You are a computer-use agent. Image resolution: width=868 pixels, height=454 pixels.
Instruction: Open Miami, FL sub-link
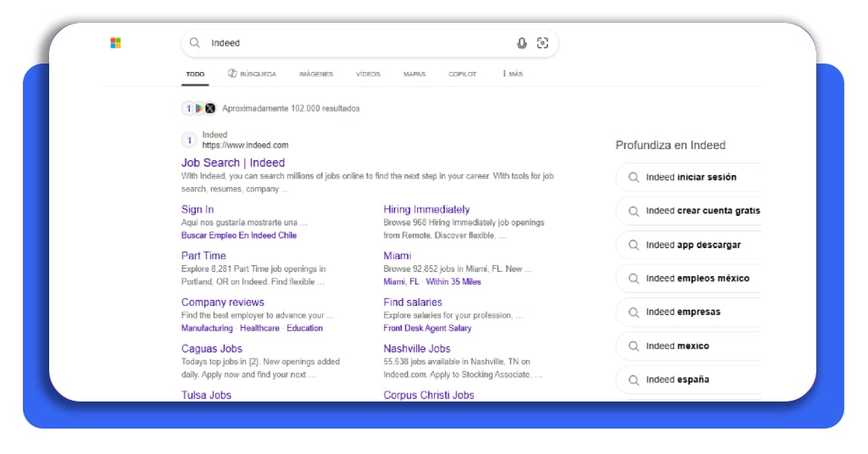[x=401, y=282]
